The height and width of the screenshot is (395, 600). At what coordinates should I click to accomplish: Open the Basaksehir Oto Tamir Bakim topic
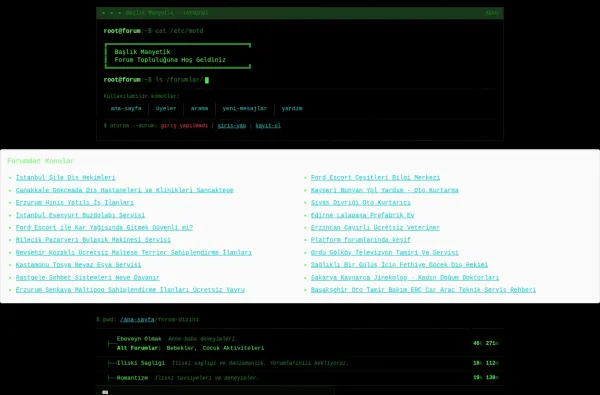click(x=423, y=290)
